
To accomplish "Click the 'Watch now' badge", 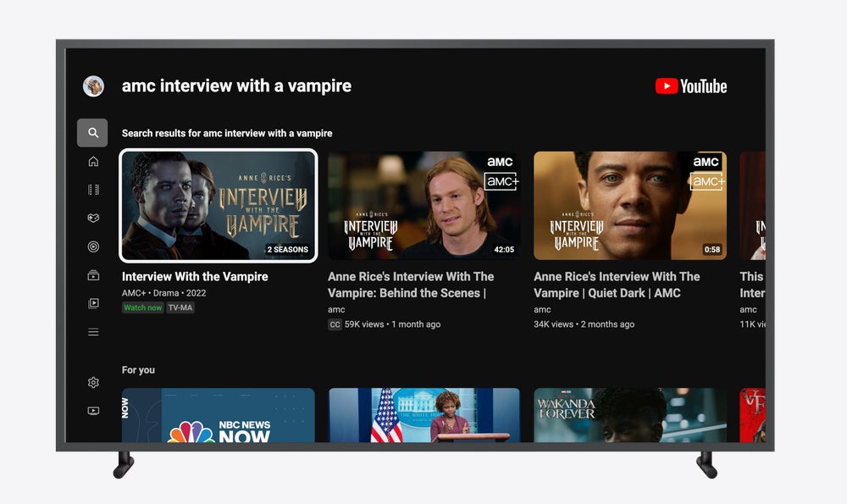I will [142, 308].
